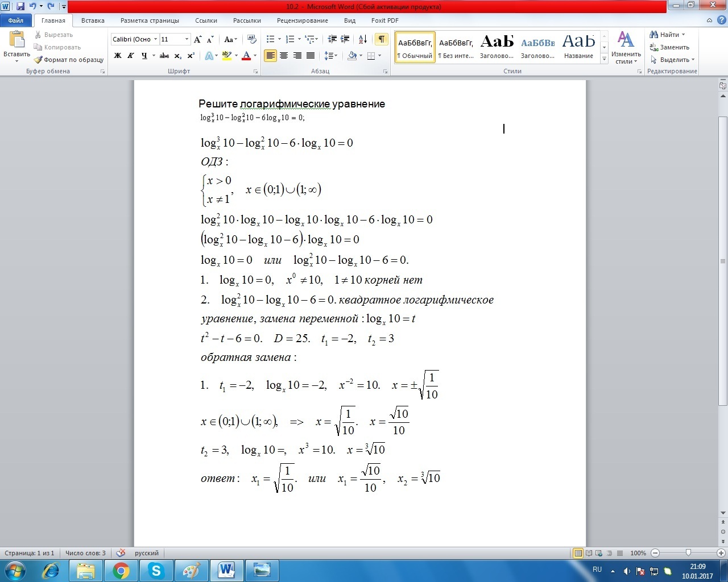Open the Calibri font name dropdown

pos(155,39)
